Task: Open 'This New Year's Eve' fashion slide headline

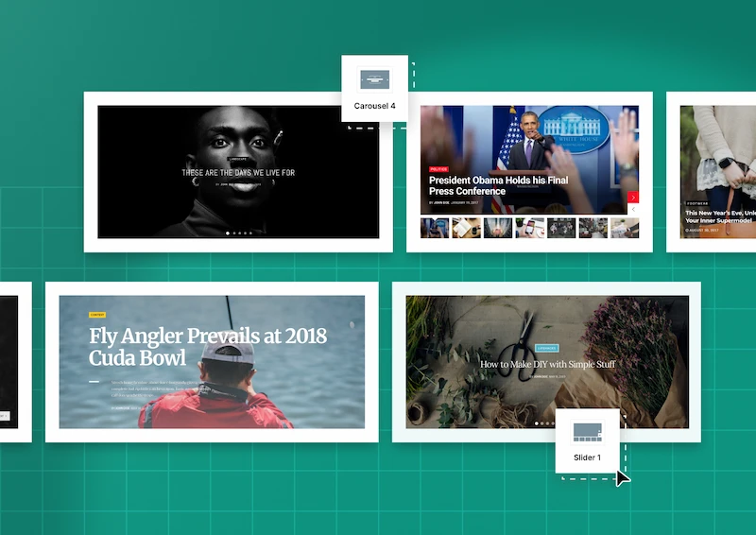Action: coord(720,216)
